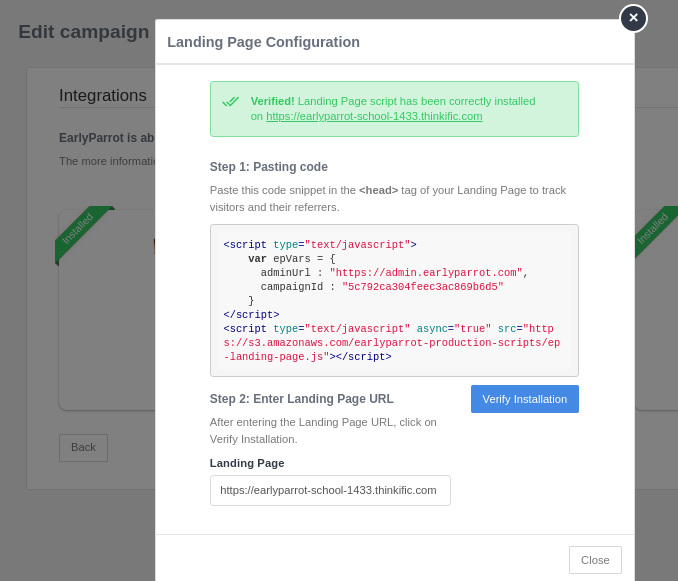Click the 'Landing Page' field label
This screenshot has width=678, height=581.
[x=247, y=463]
